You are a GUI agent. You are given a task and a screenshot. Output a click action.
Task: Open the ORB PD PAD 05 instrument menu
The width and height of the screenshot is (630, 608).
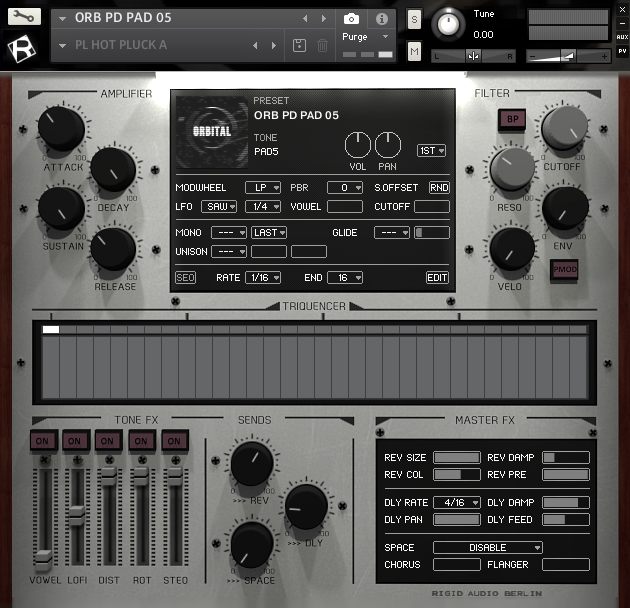pyautogui.click(x=62, y=18)
